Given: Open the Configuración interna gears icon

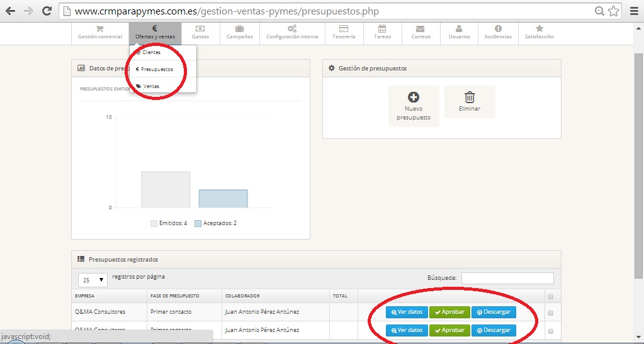Looking at the screenshot, I should pos(292,29).
